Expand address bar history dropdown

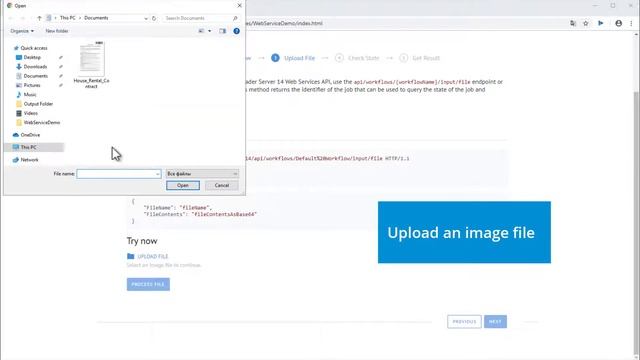click(146, 18)
